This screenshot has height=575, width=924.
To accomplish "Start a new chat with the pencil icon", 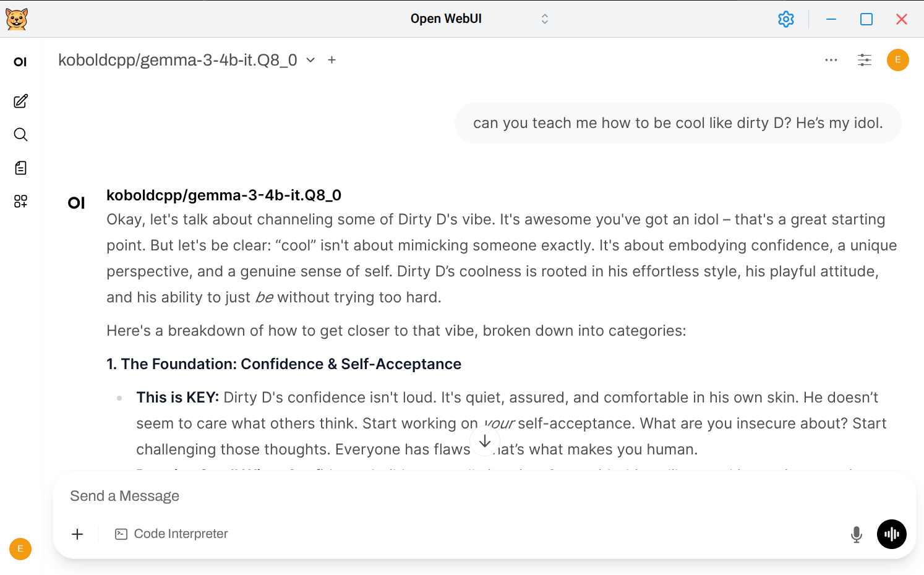I will point(20,101).
